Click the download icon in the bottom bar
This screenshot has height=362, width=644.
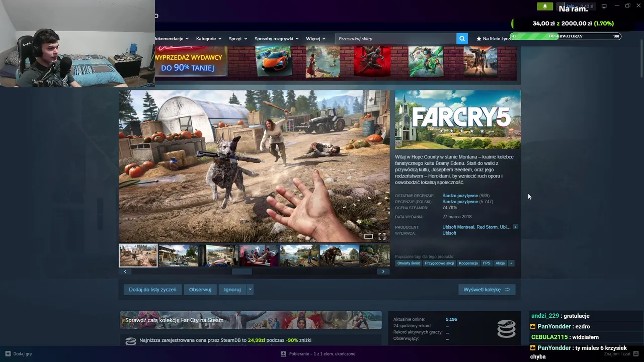[284, 354]
